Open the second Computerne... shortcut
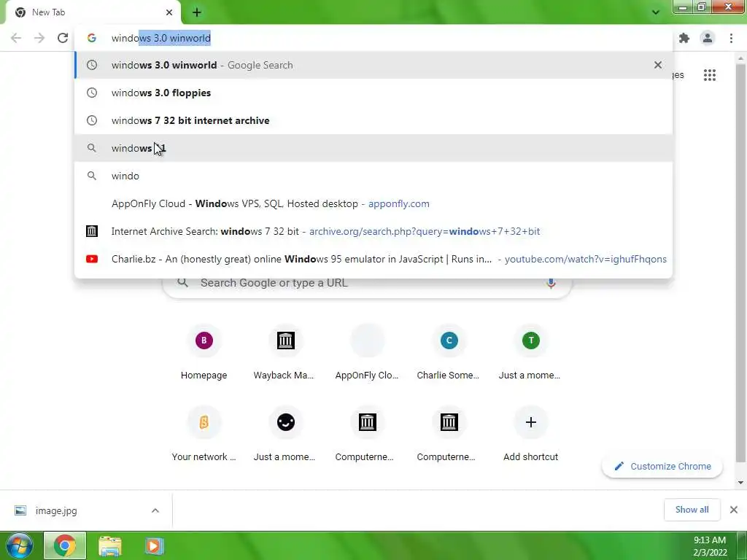Image resolution: width=747 pixels, height=560 pixels. pyautogui.click(x=449, y=435)
